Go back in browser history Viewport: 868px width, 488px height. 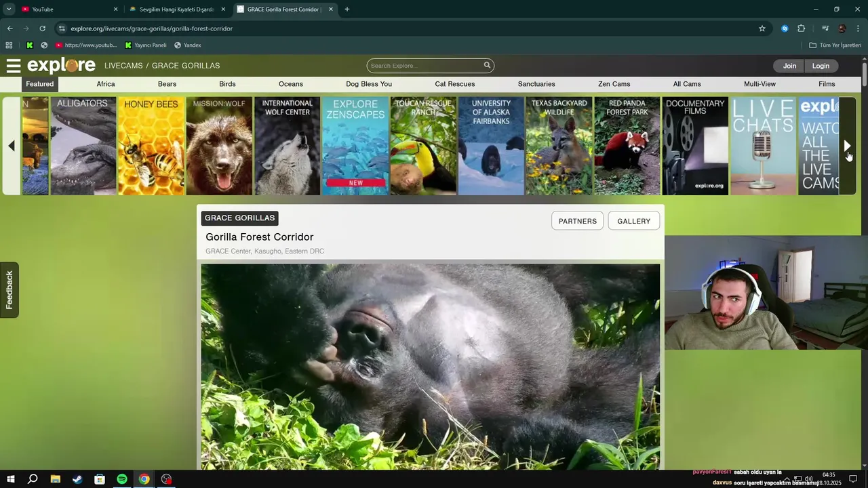(9, 28)
